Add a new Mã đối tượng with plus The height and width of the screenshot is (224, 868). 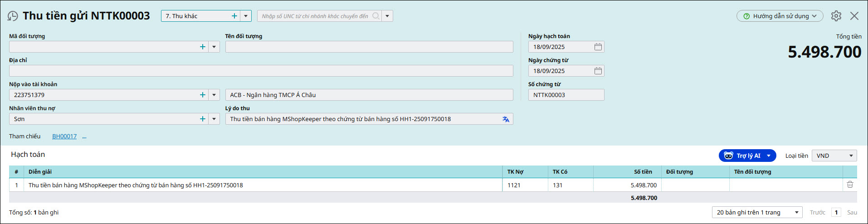(x=203, y=47)
